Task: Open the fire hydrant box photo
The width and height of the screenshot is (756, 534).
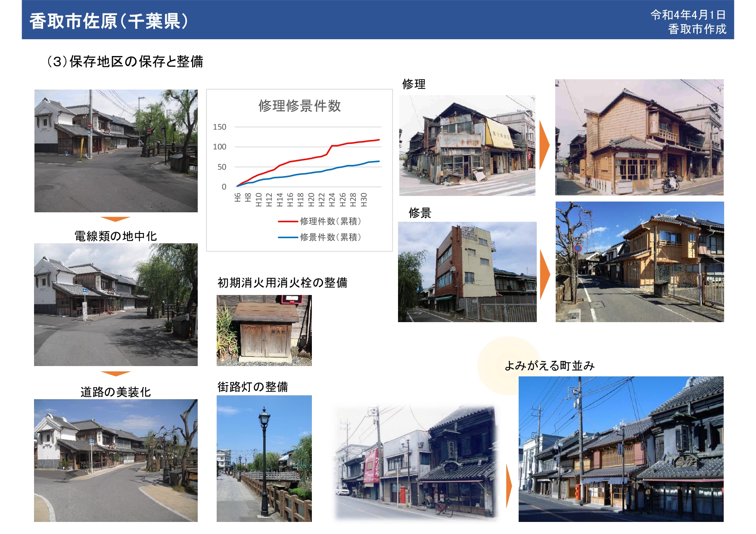Action: (264, 330)
